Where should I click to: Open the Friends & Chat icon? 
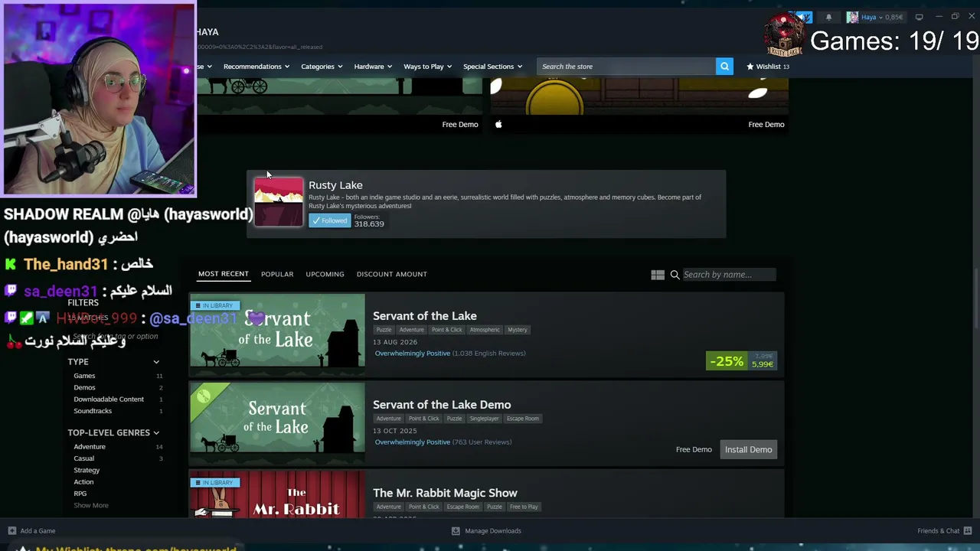point(969,530)
